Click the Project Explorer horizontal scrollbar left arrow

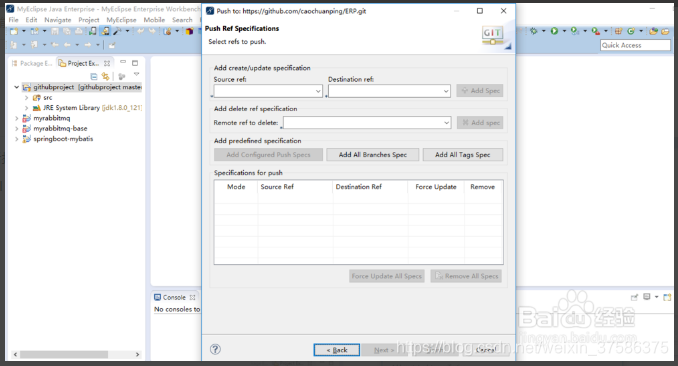tap(16, 354)
